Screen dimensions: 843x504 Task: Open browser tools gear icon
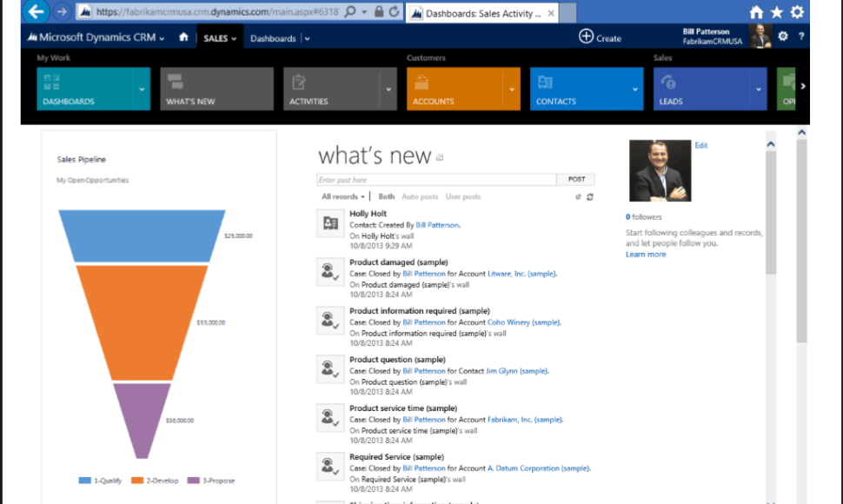pyautogui.click(x=797, y=12)
